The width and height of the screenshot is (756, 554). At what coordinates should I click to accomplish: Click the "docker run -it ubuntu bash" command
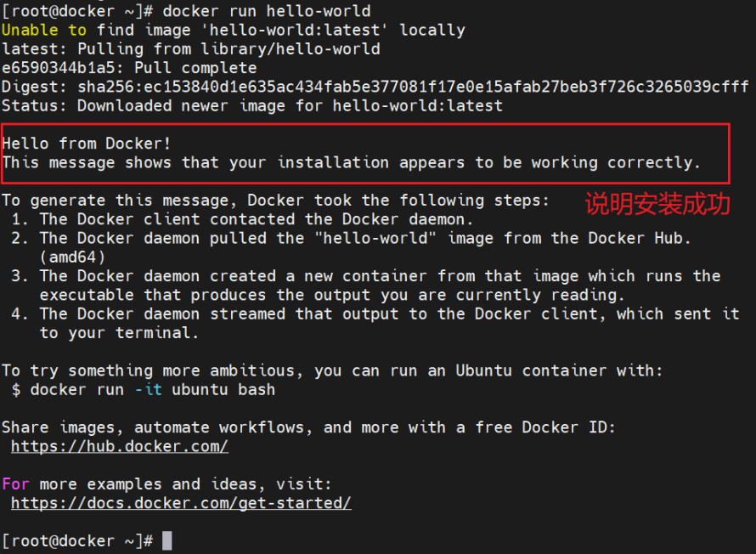point(152,389)
